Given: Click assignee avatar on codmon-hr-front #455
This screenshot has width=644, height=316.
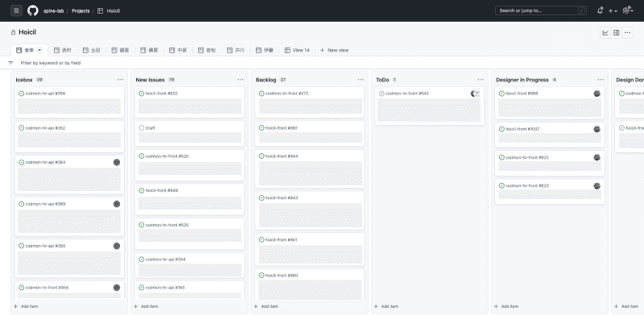Looking at the screenshot, I should point(117,288).
